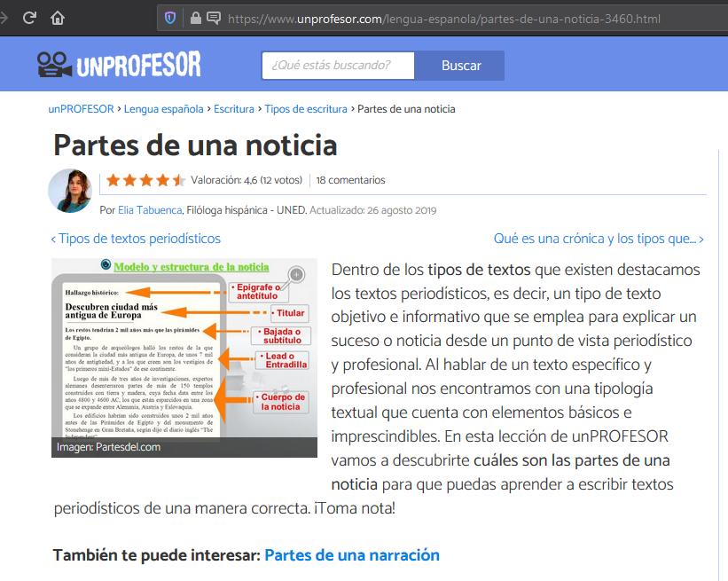728x581 pixels.
Task: Click the magnifier icon on the news diagram
Action: (296, 274)
